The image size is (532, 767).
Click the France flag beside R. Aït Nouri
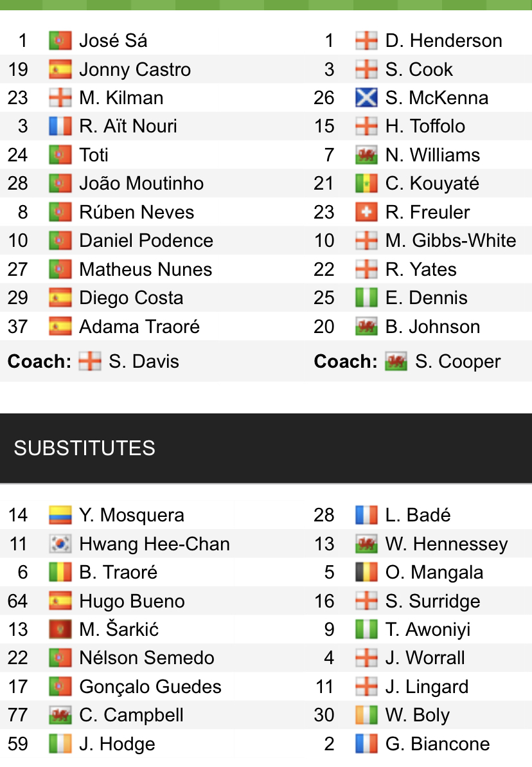point(60,126)
